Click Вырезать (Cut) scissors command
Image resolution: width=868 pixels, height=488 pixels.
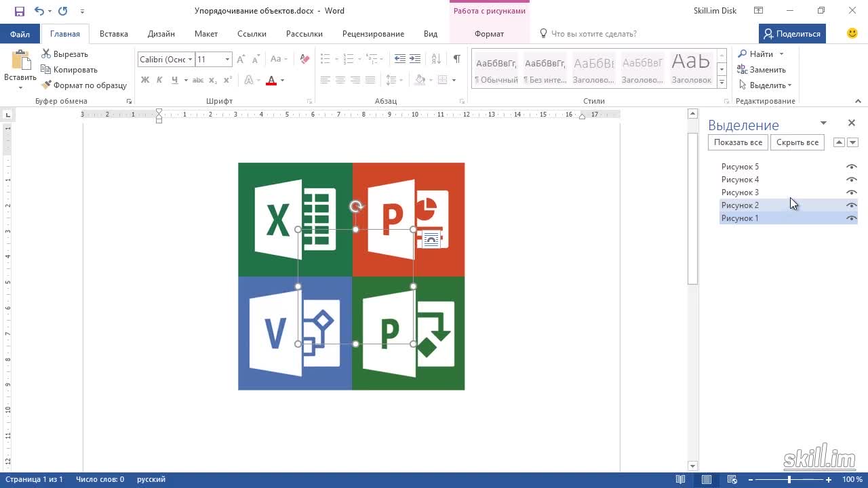point(65,54)
